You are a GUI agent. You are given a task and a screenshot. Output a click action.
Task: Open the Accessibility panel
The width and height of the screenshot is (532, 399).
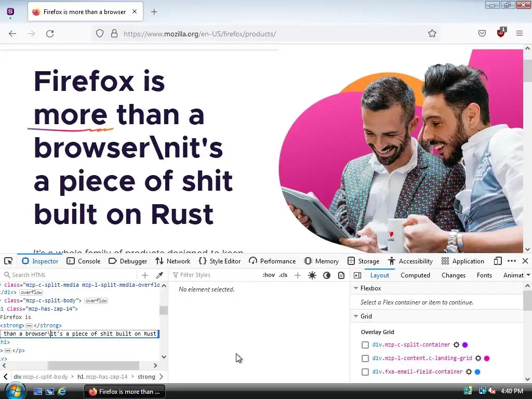(410, 261)
